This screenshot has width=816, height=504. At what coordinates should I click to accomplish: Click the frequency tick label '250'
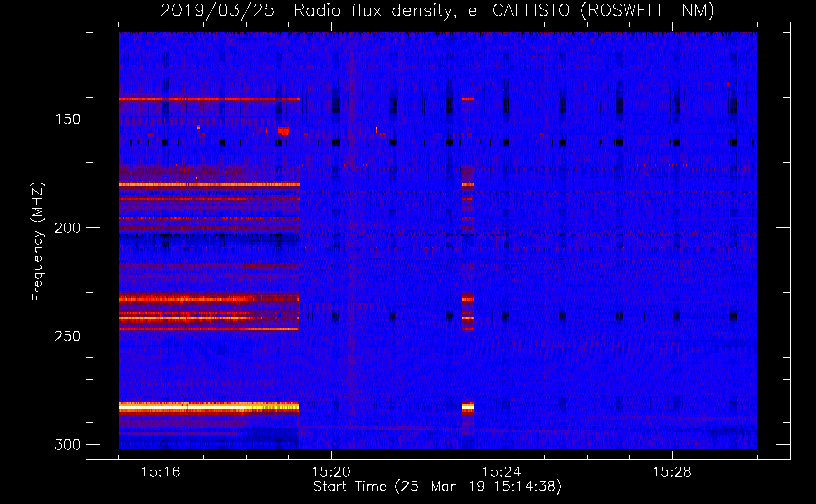pyautogui.click(x=68, y=336)
